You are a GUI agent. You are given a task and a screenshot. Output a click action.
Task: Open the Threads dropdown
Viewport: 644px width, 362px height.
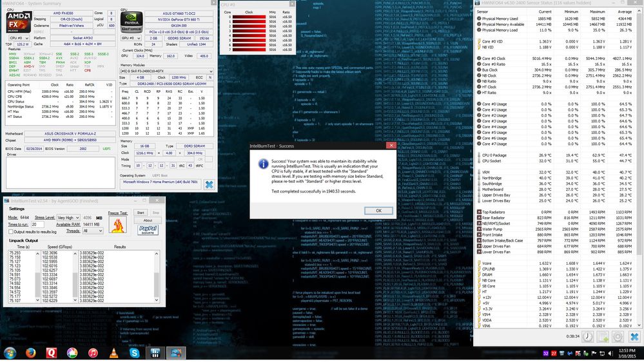click(x=92, y=231)
